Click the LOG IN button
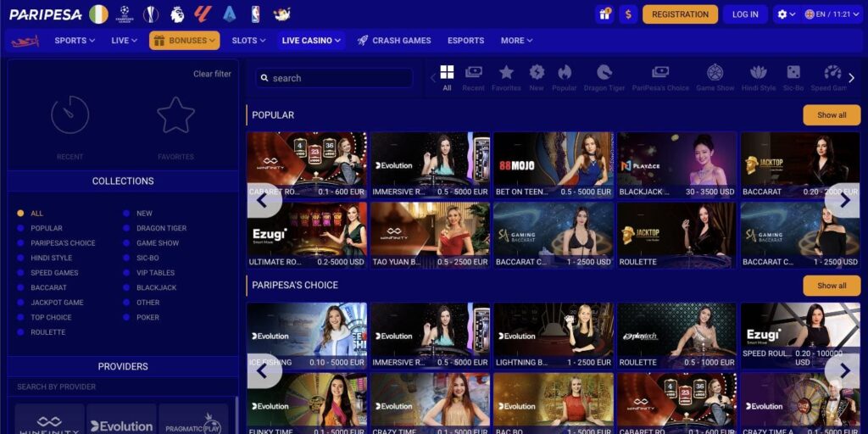The width and height of the screenshot is (868, 434). coord(745,14)
